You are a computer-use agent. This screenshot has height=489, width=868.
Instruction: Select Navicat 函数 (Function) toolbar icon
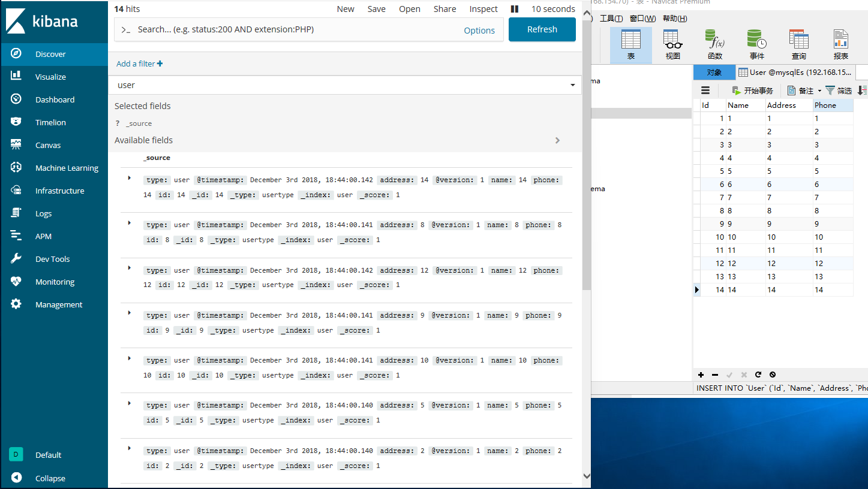click(715, 45)
